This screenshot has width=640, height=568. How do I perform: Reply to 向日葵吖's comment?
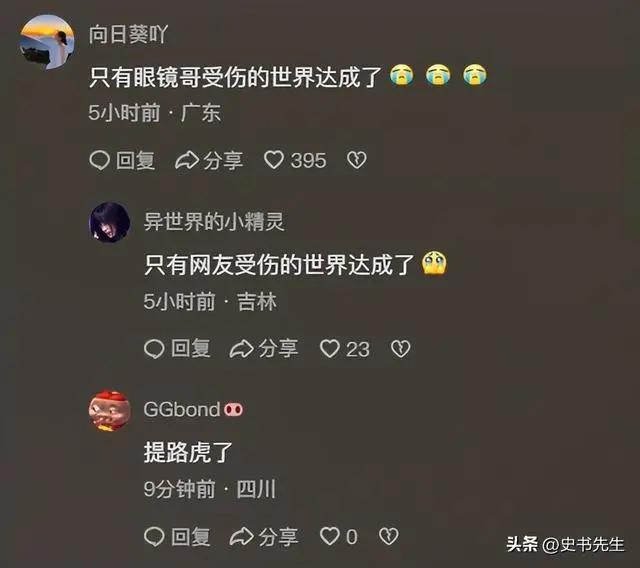click(122, 160)
